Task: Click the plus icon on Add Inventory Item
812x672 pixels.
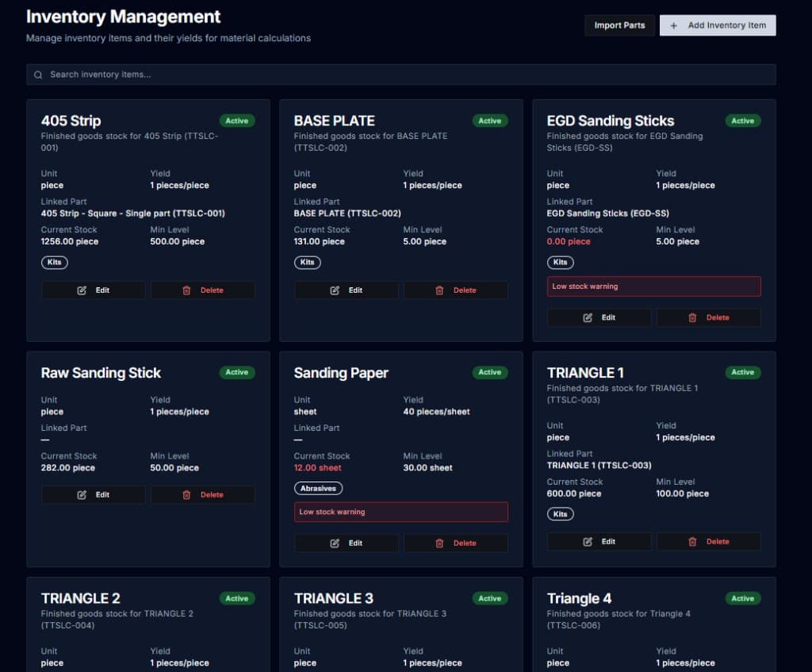Action: [x=675, y=25]
